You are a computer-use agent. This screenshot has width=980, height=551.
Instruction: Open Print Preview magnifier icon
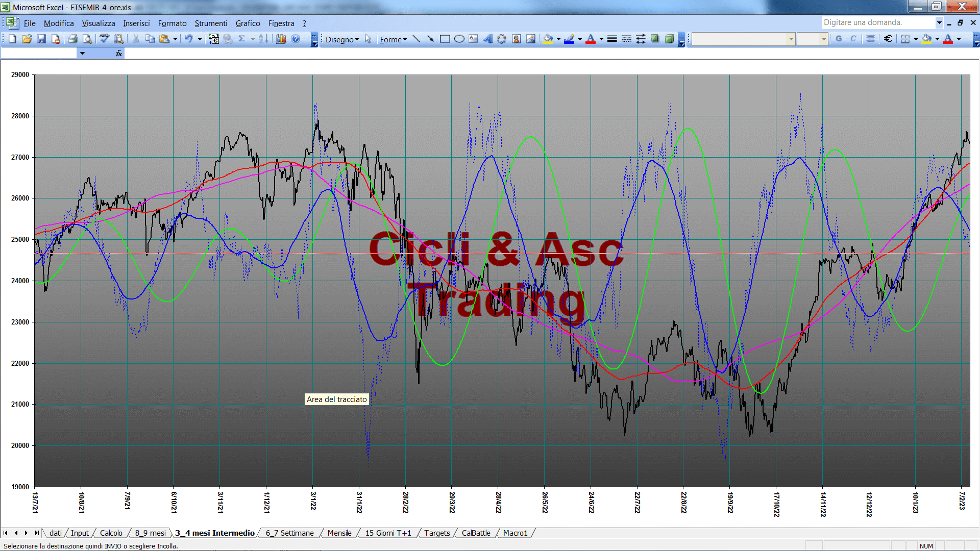click(x=87, y=39)
